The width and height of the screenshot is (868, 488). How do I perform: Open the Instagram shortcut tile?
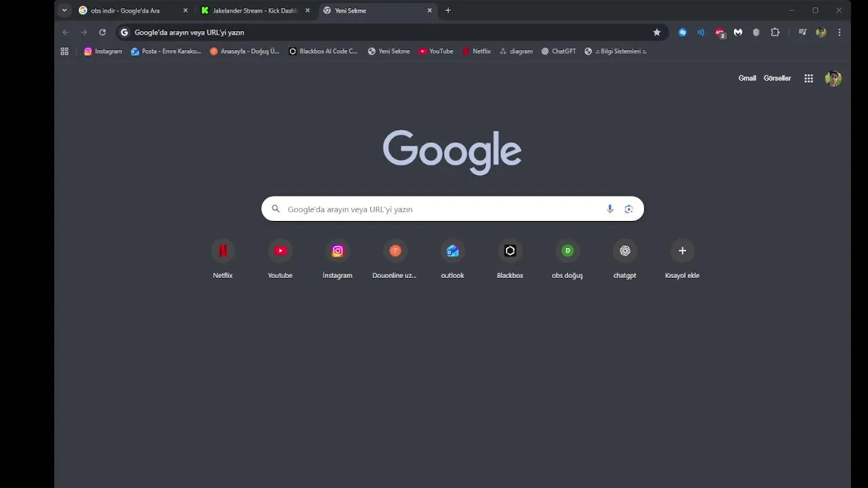[338, 258]
